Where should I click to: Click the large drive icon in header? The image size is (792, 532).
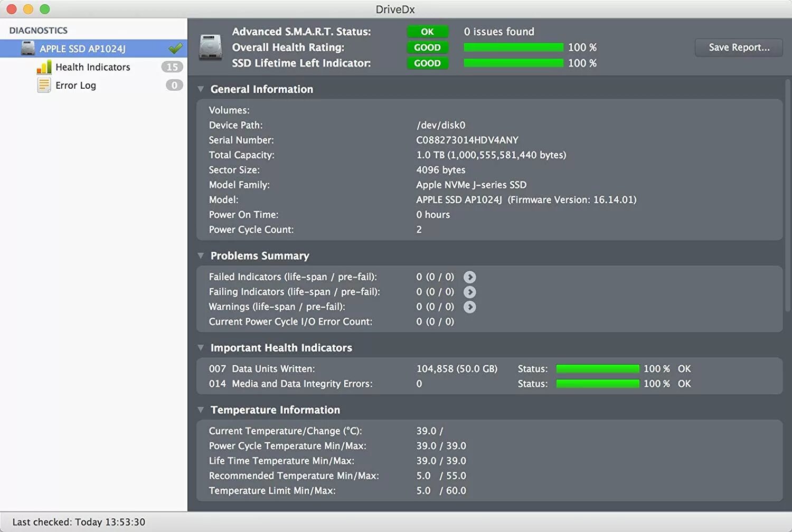tap(210, 47)
